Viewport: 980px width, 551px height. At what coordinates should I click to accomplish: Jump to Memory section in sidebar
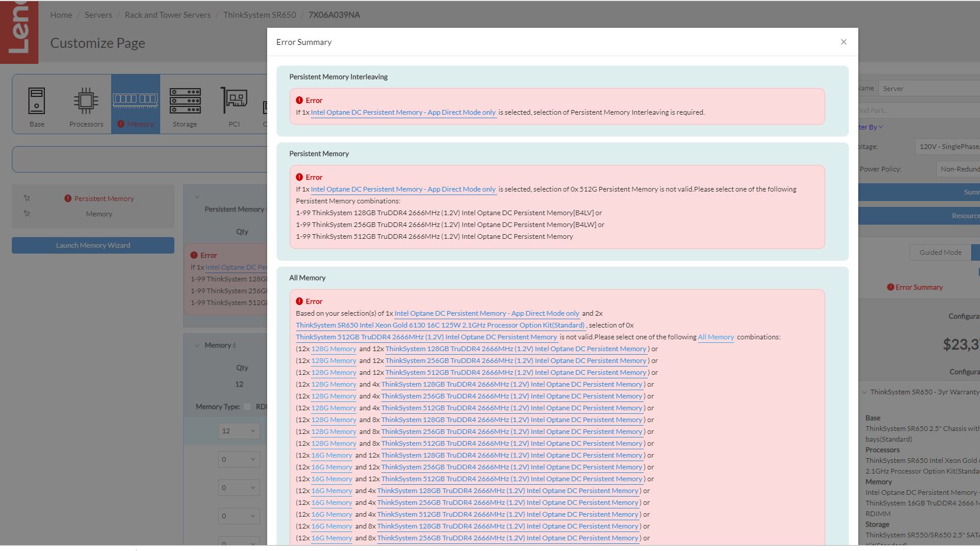click(99, 214)
